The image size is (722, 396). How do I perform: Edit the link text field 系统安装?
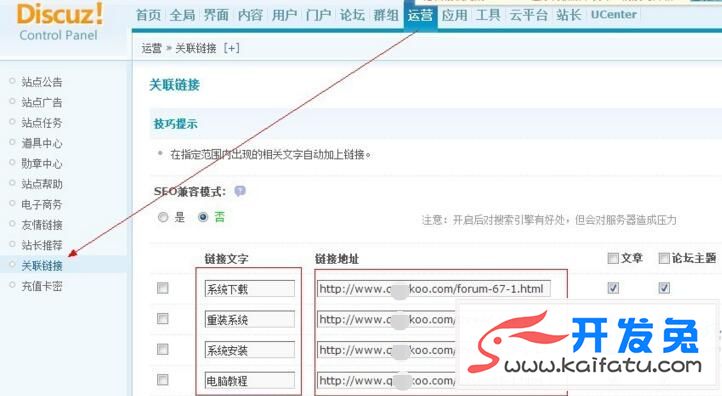250,349
